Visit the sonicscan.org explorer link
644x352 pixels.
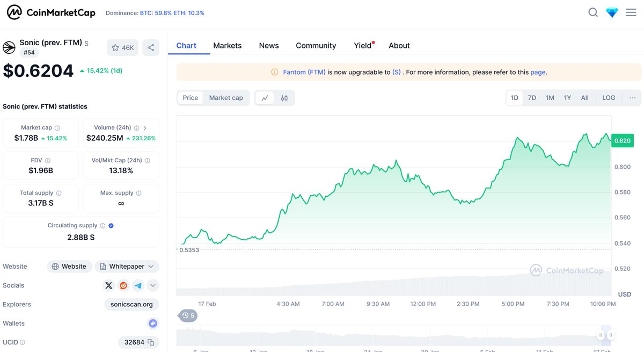pos(131,304)
